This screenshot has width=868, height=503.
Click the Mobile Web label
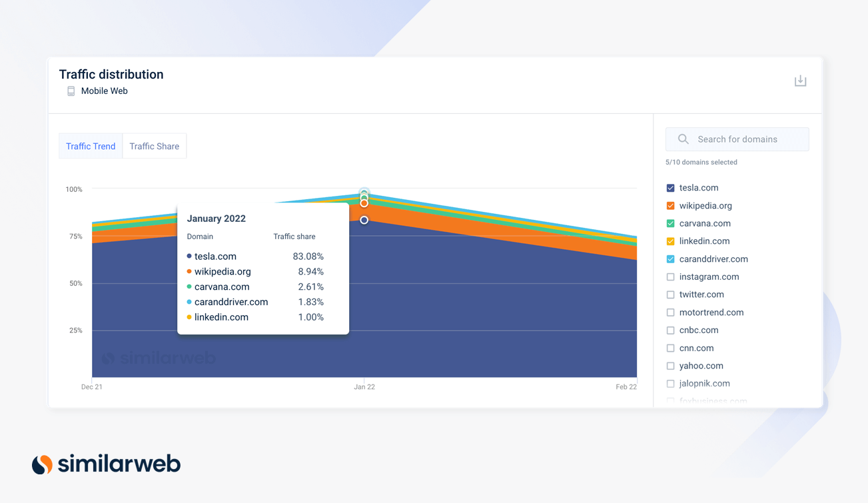(105, 91)
